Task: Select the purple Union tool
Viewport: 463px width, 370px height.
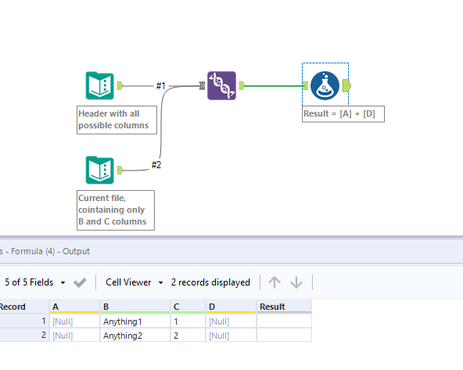Action: (222, 86)
